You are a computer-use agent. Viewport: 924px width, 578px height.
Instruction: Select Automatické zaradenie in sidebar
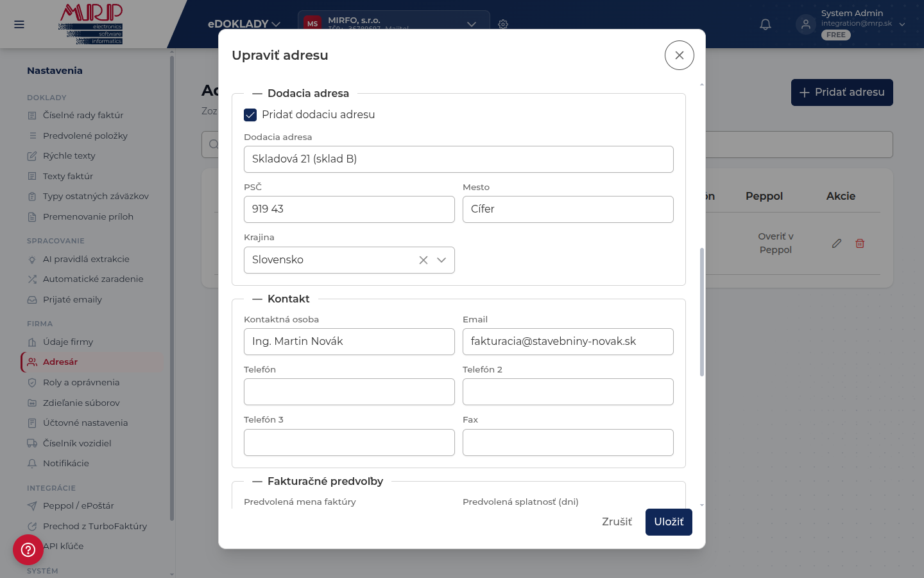[93, 279]
